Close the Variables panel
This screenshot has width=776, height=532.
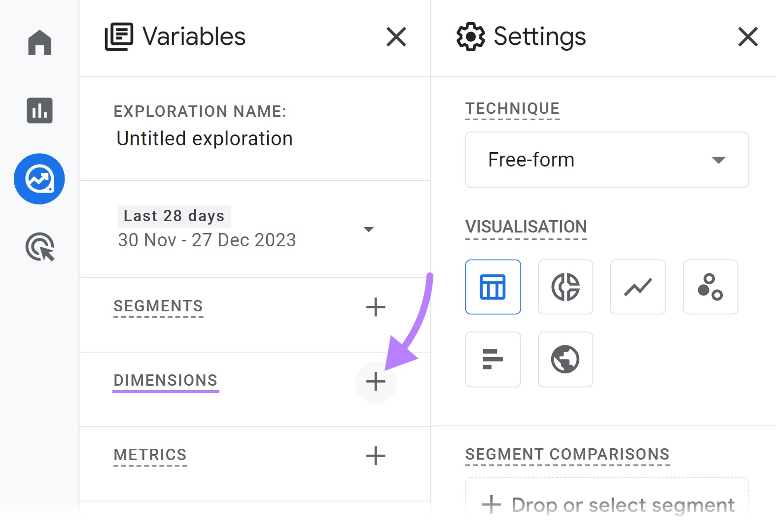tap(396, 36)
